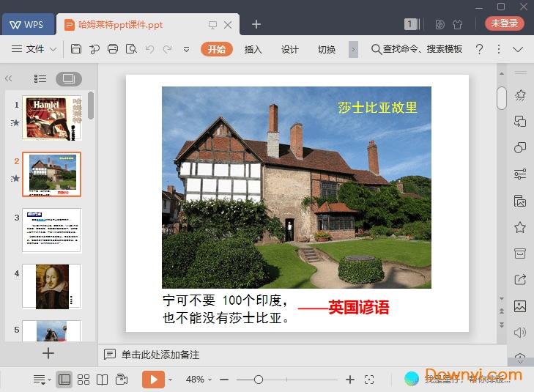Switch to slide sorter view icon
Image resolution: width=534 pixels, height=392 pixels.
[84, 380]
